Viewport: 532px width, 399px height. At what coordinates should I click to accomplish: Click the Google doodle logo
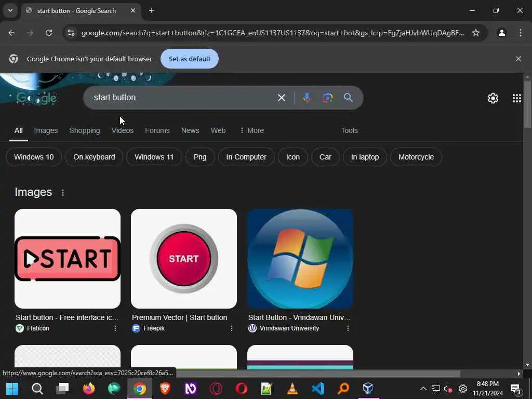(x=37, y=98)
